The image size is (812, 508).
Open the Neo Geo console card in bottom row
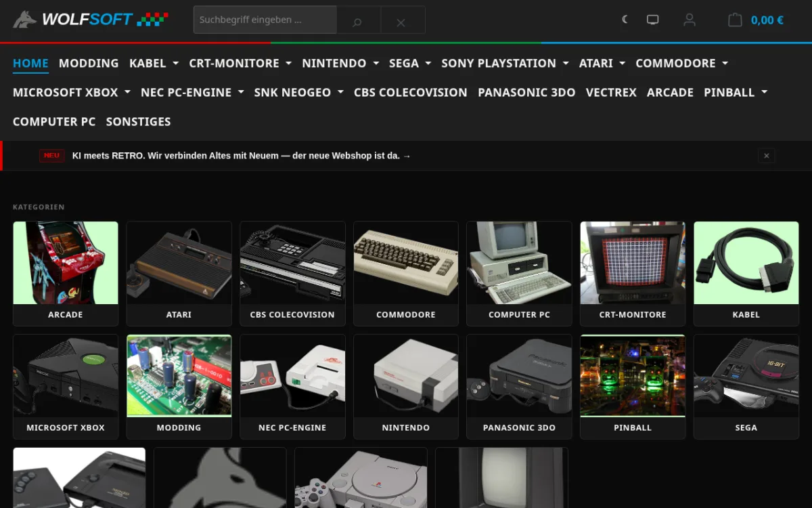pyautogui.click(x=79, y=478)
